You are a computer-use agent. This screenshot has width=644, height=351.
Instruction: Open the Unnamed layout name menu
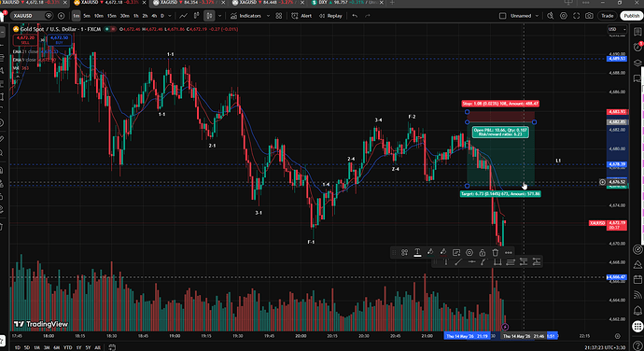click(521, 16)
